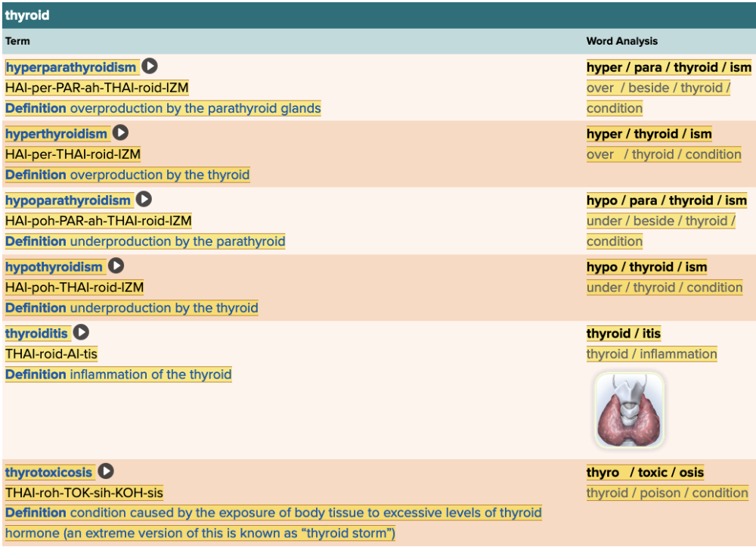
Task: Play audio for hypoparathyroidism
Action: point(144,200)
